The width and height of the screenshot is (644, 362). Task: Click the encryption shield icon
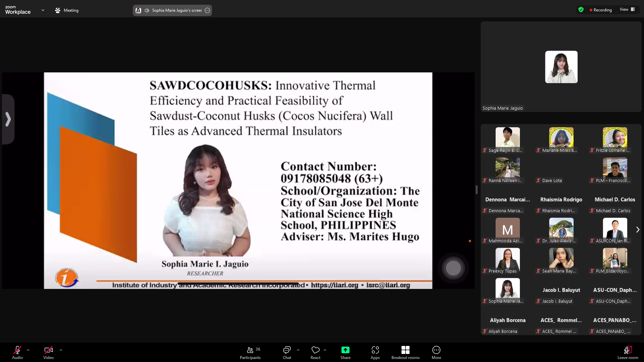tap(581, 10)
